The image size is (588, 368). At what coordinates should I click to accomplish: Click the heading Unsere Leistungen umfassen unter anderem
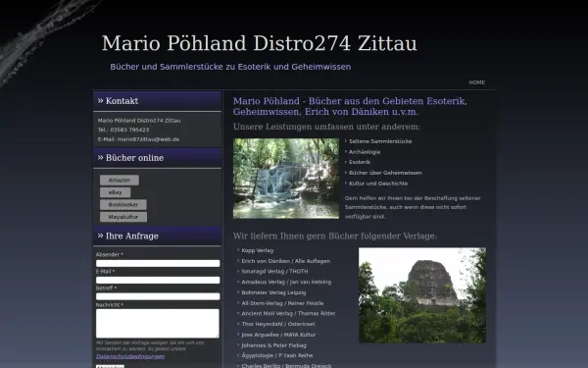tap(327, 127)
